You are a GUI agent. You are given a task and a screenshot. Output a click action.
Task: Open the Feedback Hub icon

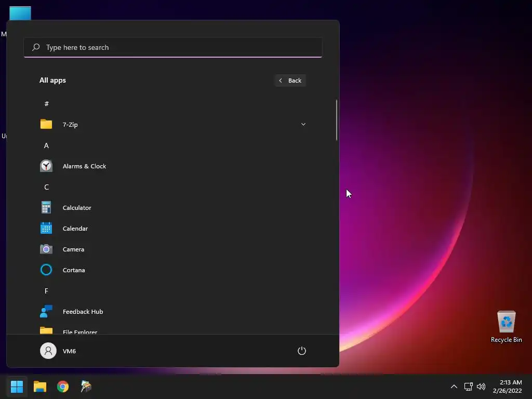(x=46, y=311)
